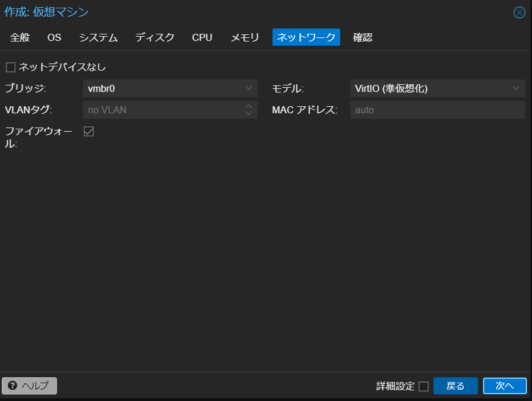Close the 仮想マシン creation dialog
The width and height of the screenshot is (532, 401).
click(519, 12)
